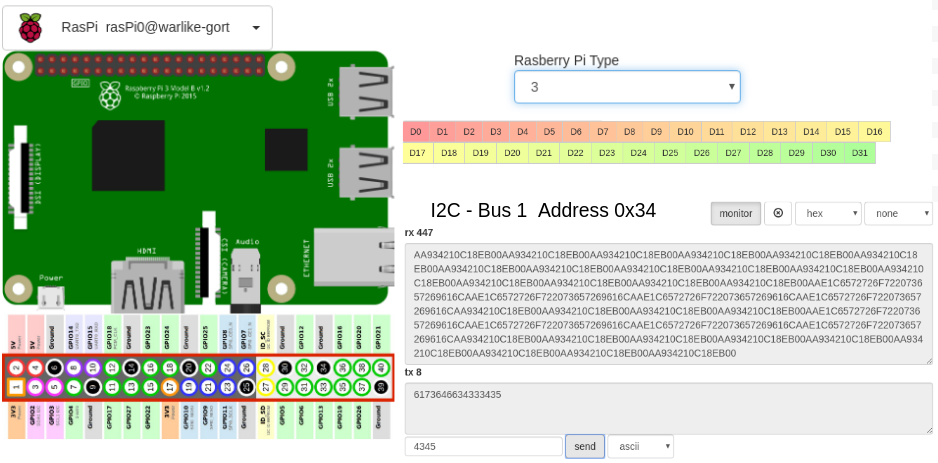Select pin 1 (3V3 power) on header

point(16,388)
